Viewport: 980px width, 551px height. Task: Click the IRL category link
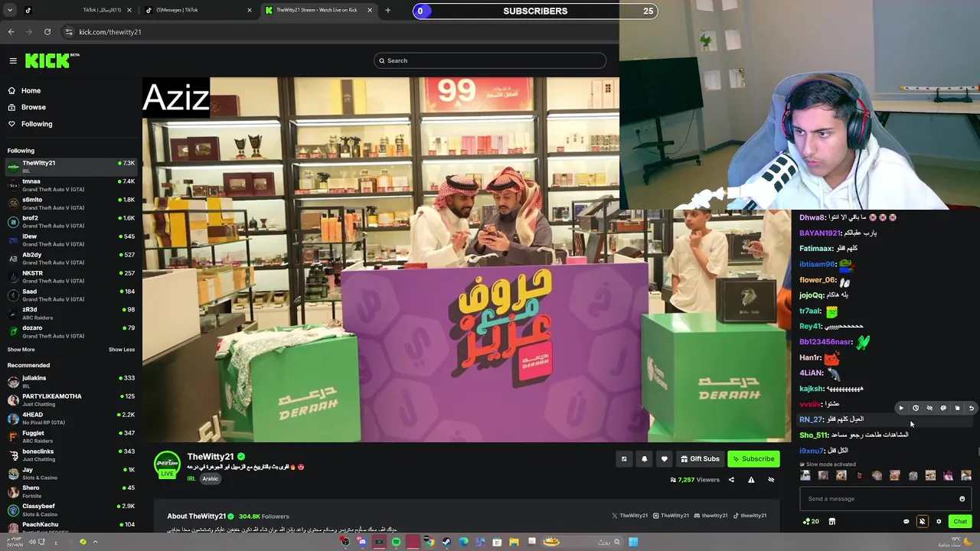coord(191,479)
